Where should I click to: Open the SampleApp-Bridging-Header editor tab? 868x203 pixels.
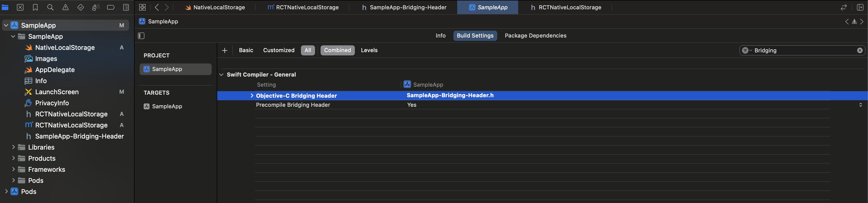point(404,7)
